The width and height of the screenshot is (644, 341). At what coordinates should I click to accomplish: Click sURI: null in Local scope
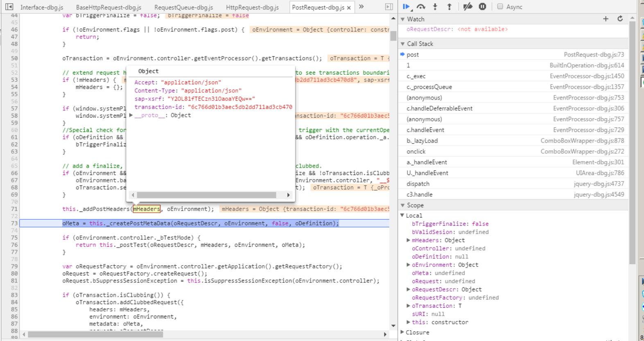[428, 314]
